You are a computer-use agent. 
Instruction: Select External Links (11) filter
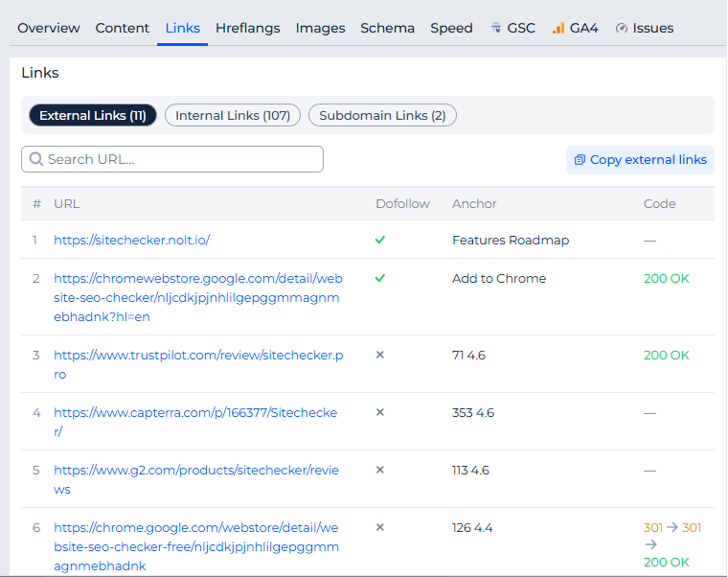(x=93, y=115)
